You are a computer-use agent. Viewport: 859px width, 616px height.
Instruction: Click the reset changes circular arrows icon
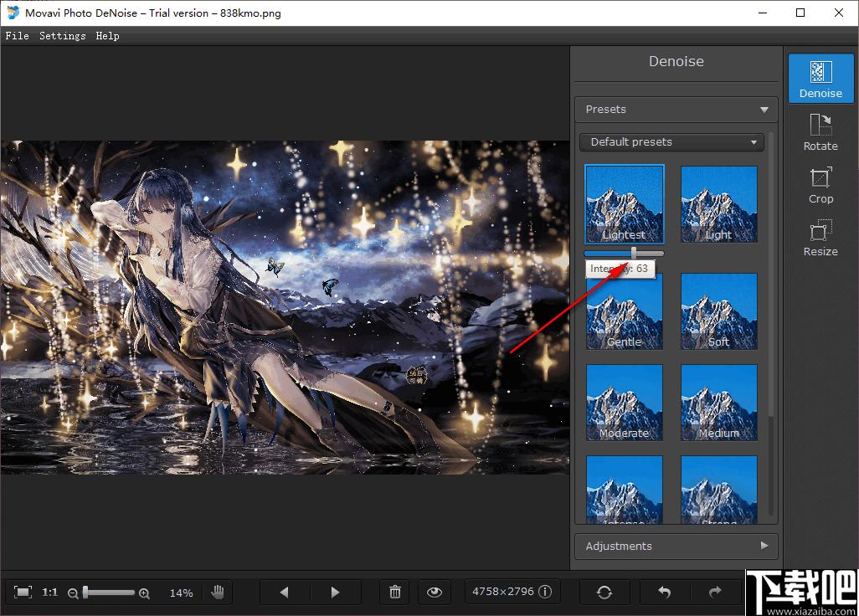(604, 592)
